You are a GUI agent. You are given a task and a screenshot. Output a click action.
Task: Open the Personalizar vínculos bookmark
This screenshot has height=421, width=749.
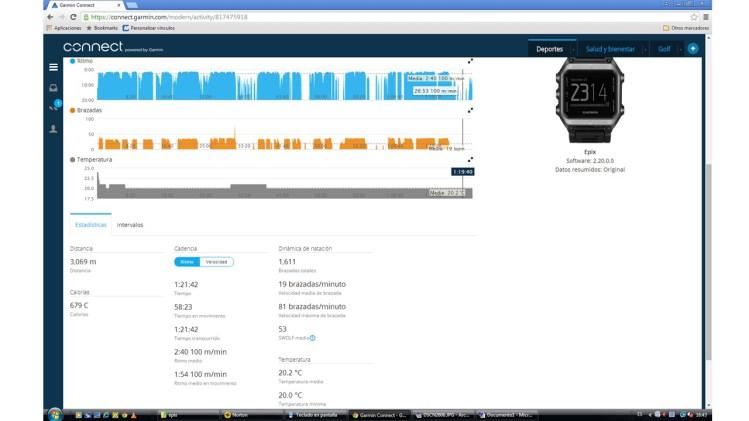click(x=149, y=28)
